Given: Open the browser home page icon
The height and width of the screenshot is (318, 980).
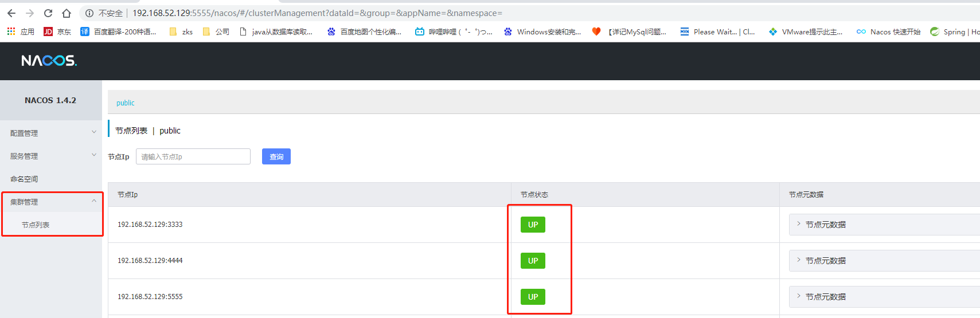Looking at the screenshot, I should coord(67,13).
